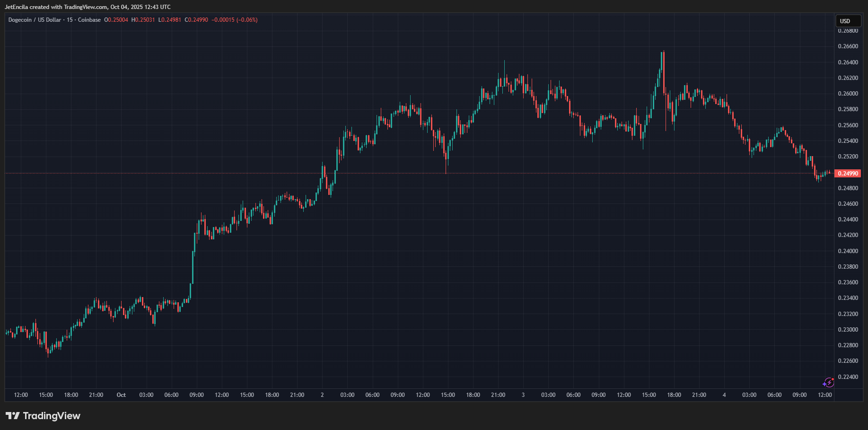This screenshot has width=868, height=430.
Task: Click the Low value L0.24981 in legend
Action: [x=170, y=20]
